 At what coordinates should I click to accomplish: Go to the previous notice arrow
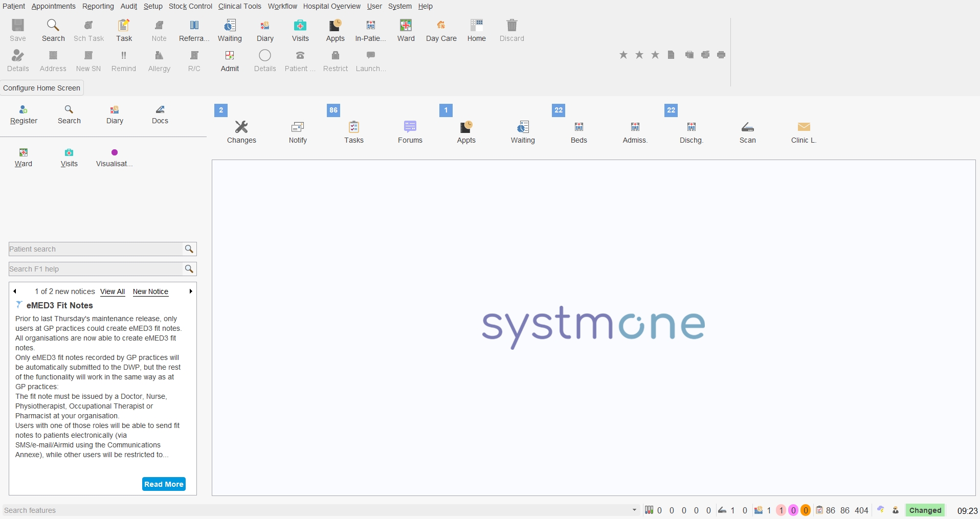tap(15, 291)
